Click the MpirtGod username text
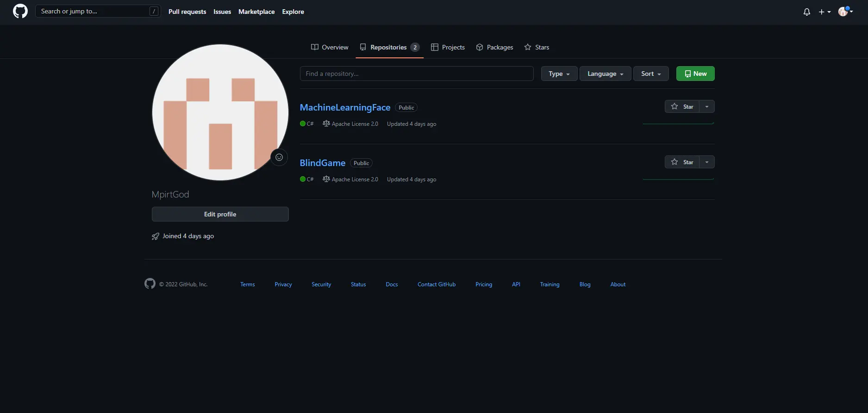 170,195
